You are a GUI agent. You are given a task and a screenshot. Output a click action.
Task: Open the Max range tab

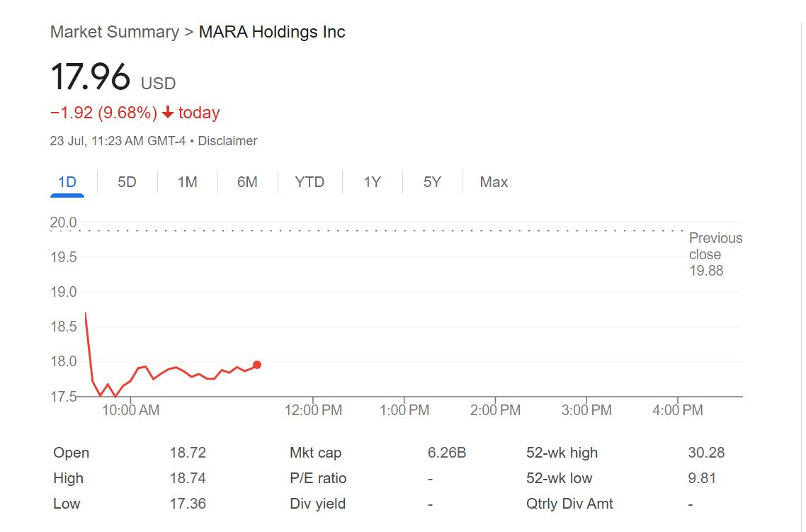(x=494, y=182)
